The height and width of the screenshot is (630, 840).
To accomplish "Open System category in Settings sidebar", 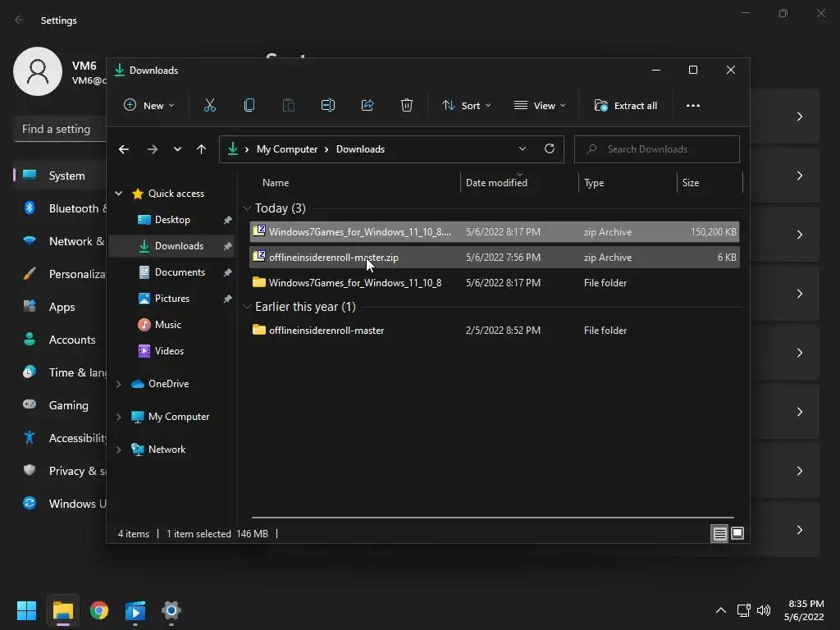I will coord(60,176).
